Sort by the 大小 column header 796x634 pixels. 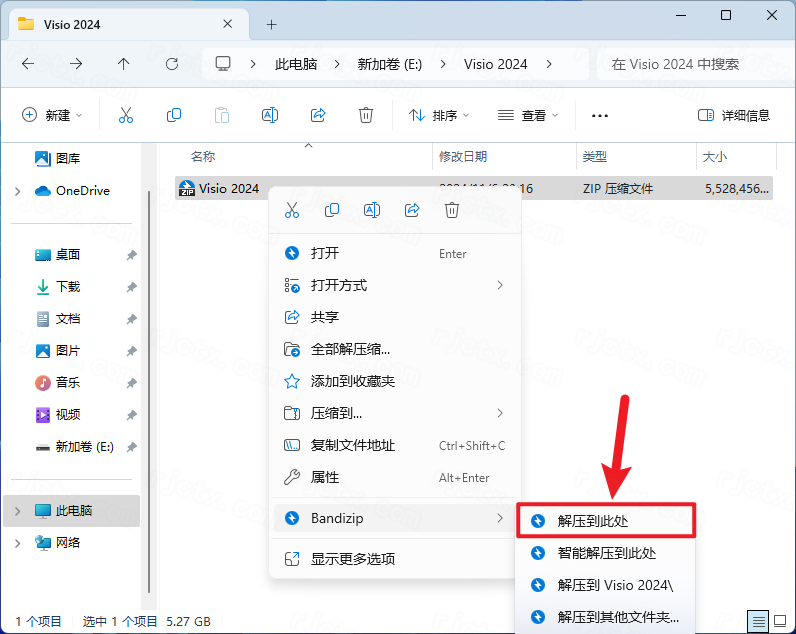point(714,157)
